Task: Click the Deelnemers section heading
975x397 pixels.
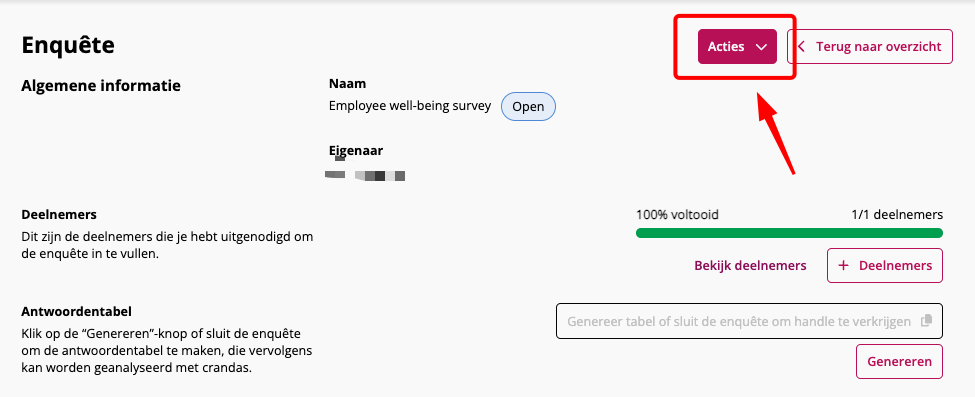Action: pyautogui.click(x=59, y=215)
